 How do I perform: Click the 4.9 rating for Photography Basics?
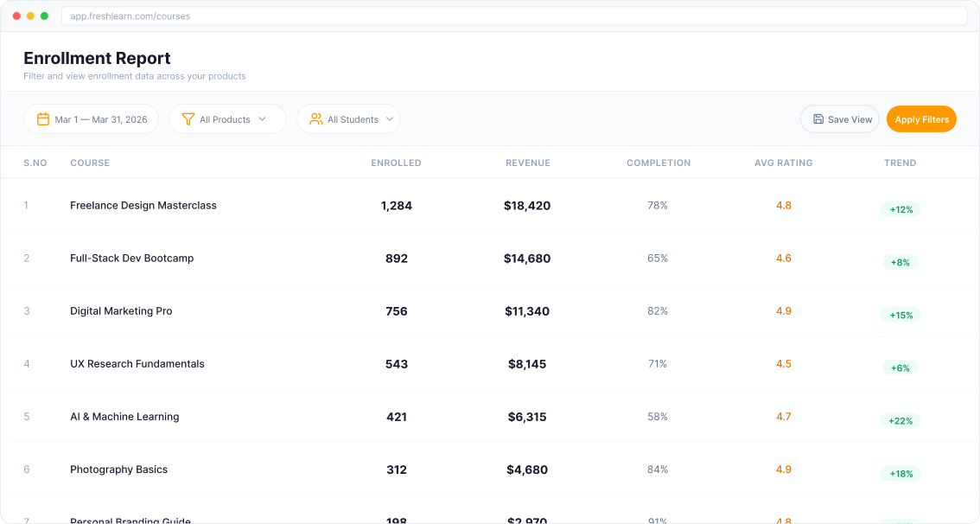tap(783, 469)
